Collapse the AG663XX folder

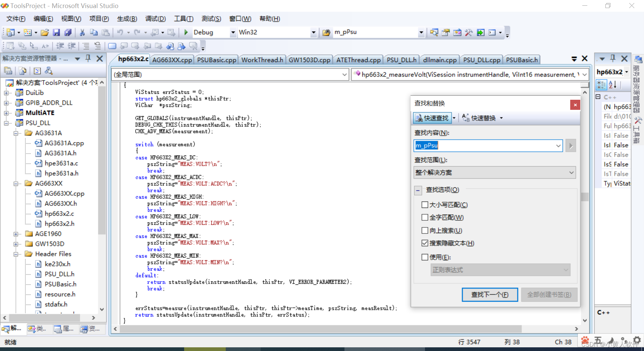(x=15, y=183)
